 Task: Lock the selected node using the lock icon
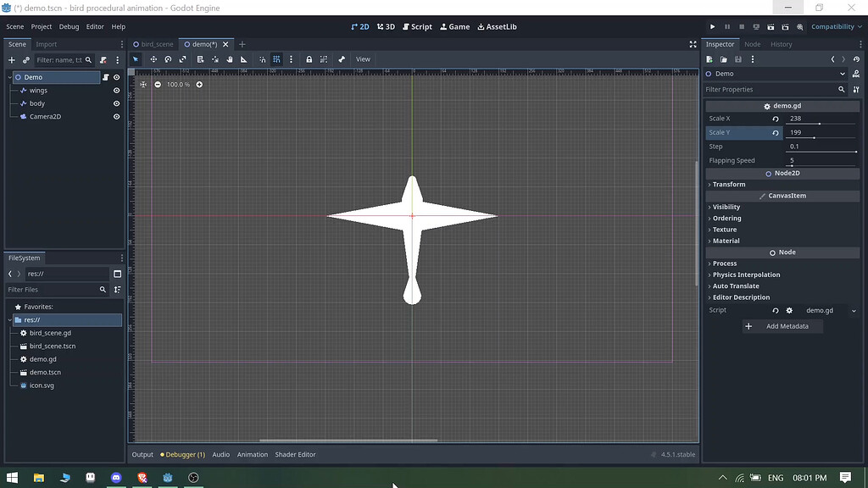pos(309,59)
